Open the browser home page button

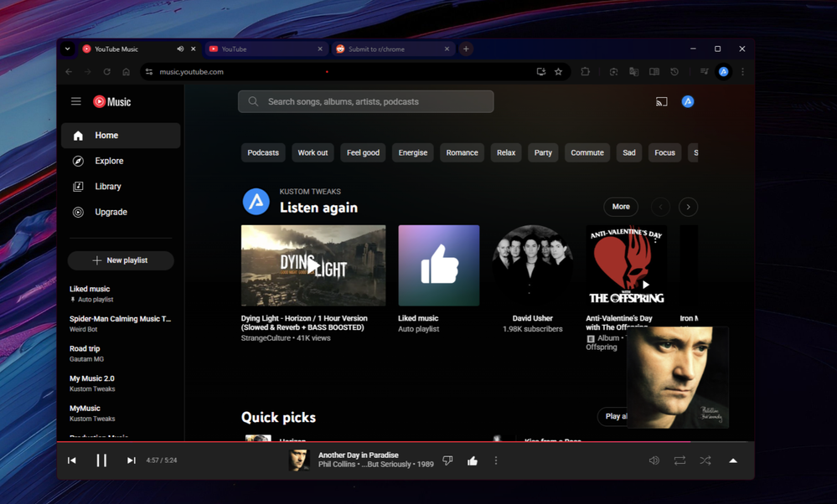(126, 71)
